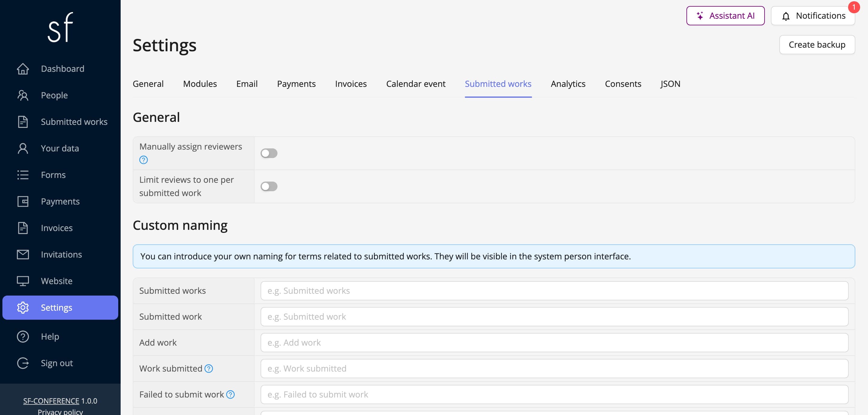Click the Invitations envelope icon
The image size is (868, 415).
coord(23,255)
